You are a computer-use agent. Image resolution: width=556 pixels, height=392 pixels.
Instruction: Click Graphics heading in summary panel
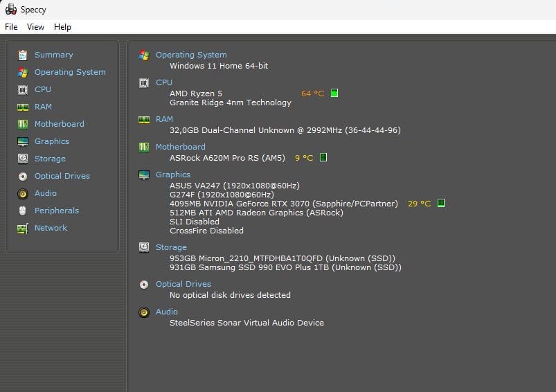click(x=173, y=175)
